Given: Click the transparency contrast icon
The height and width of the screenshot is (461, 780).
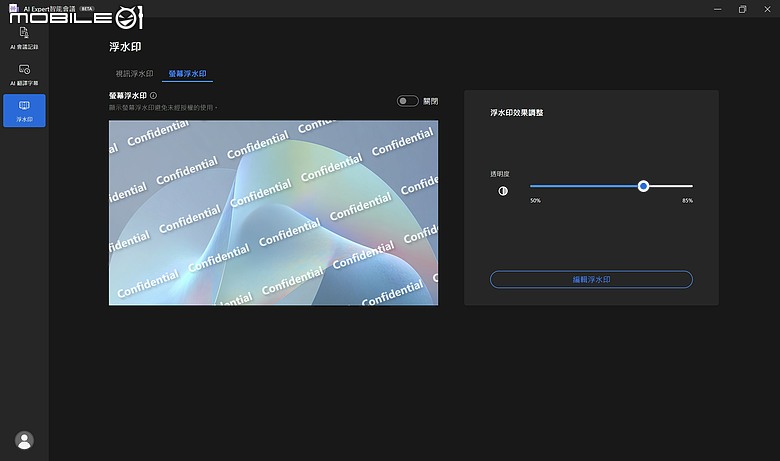Looking at the screenshot, I should pyautogui.click(x=503, y=191).
